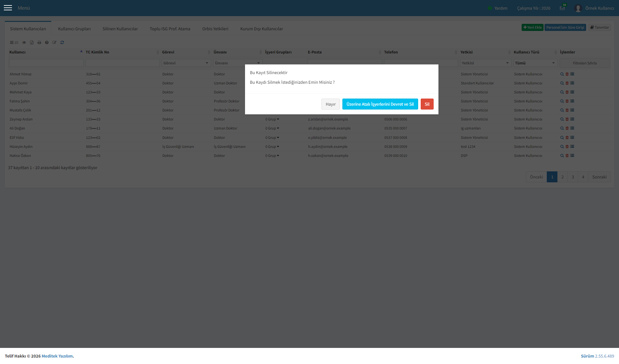
Task: Open the Kullanıcı Türü Tümü dropdown
Action: (x=535, y=63)
